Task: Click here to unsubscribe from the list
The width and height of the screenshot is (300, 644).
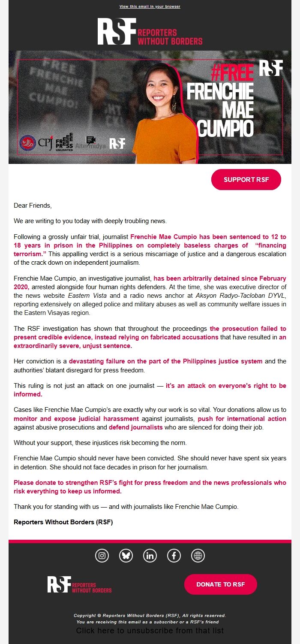Action: coord(150,631)
